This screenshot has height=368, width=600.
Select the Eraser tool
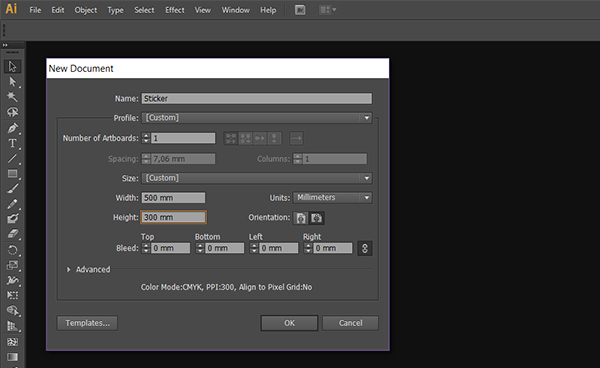coord(12,234)
